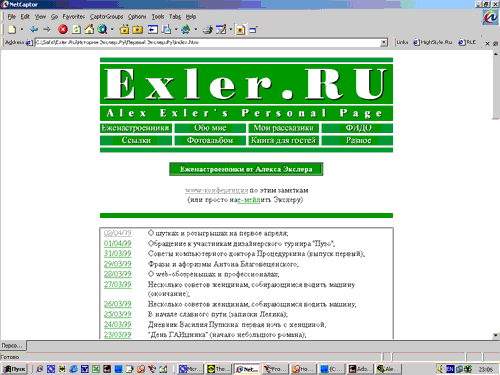
Task: Click the red Stop loading icon
Action: 63,30
